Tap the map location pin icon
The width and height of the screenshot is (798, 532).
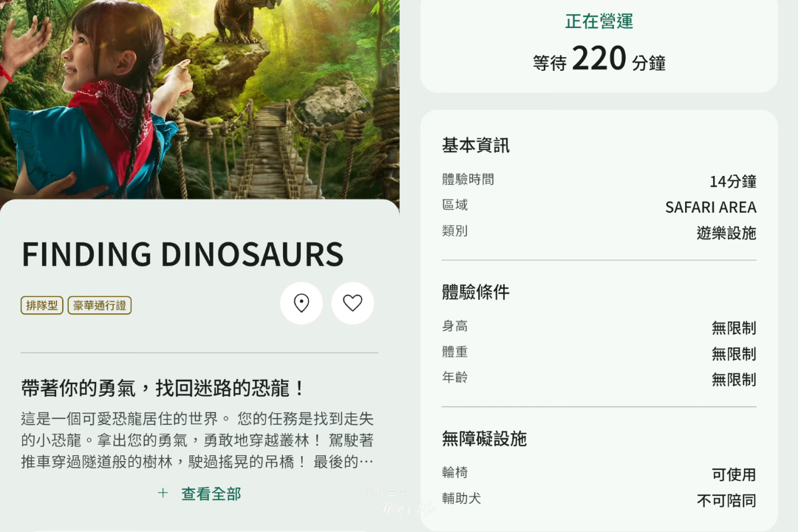[301, 303]
